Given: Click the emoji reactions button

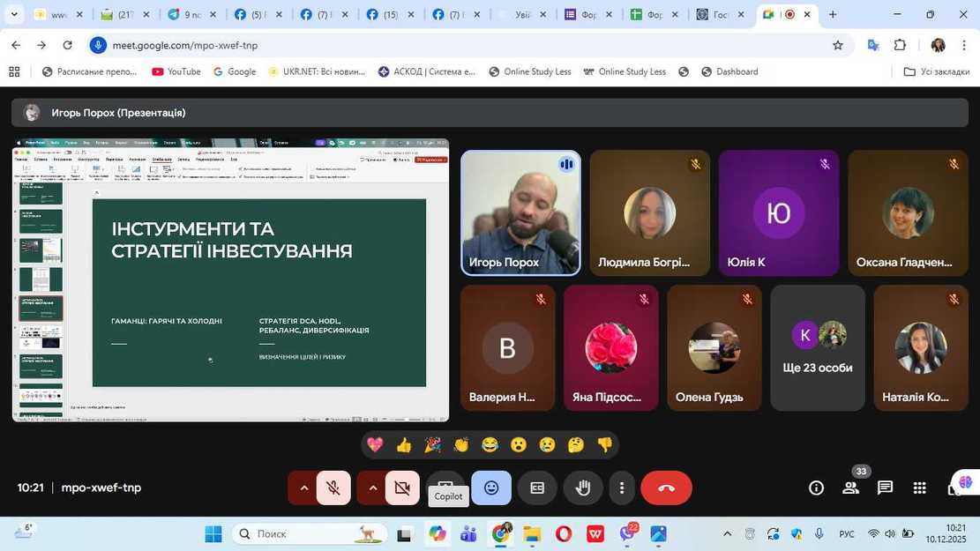Looking at the screenshot, I should (491, 488).
